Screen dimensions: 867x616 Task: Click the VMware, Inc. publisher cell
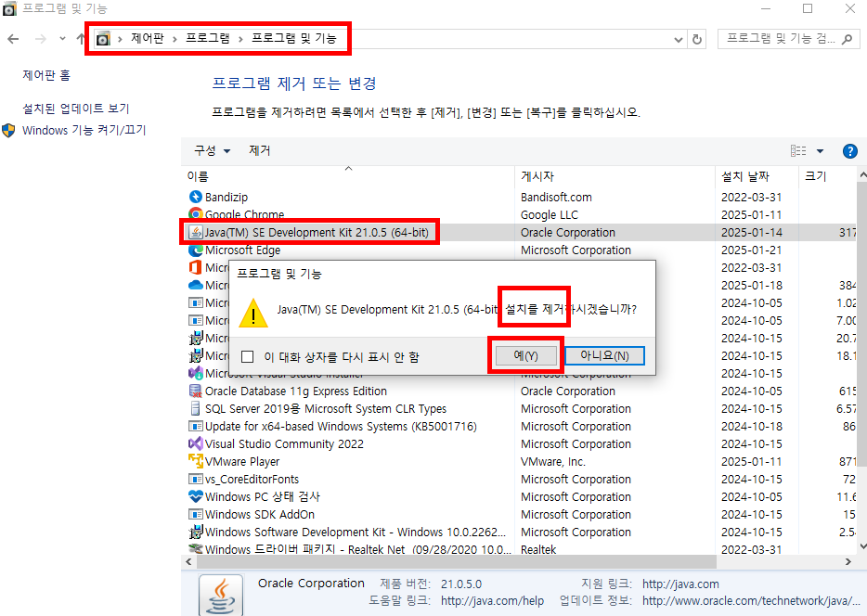click(553, 461)
